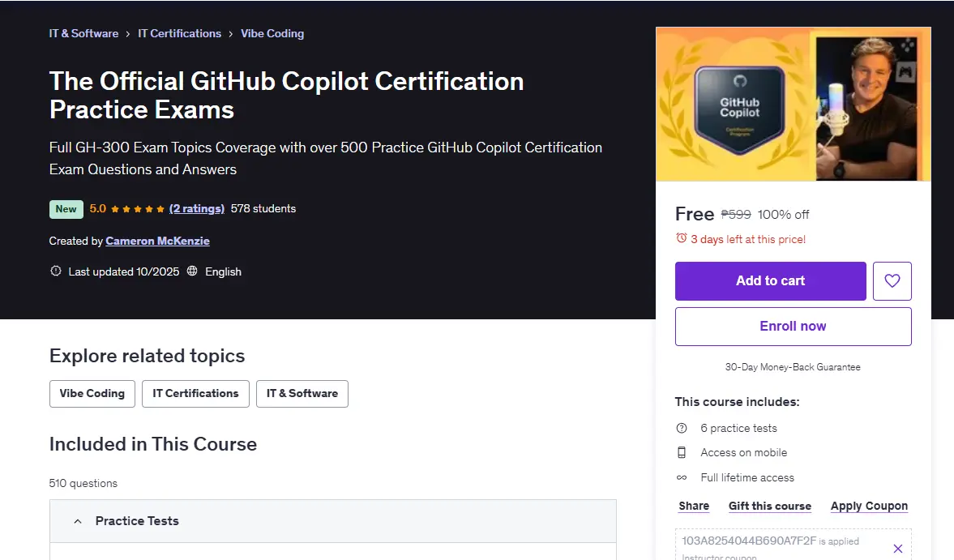The width and height of the screenshot is (954, 560).
Task: Click the mobile phone access icon
Action: 682,452
